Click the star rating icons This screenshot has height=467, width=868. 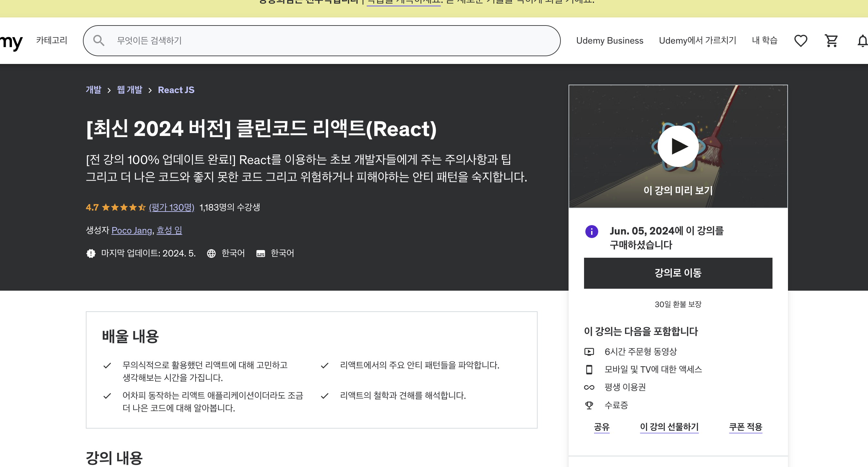pos(124,207)
